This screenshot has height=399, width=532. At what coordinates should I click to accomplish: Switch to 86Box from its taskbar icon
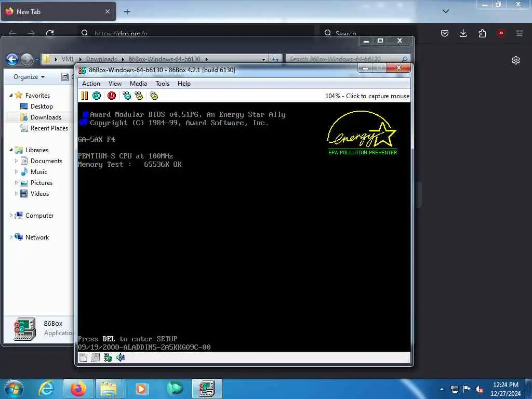click(207, 389)
